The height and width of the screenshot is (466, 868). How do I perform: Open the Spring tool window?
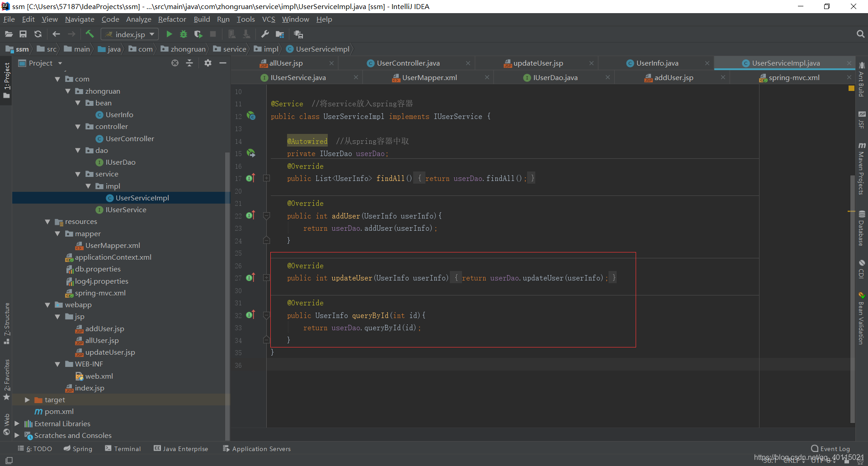(78, 448)
